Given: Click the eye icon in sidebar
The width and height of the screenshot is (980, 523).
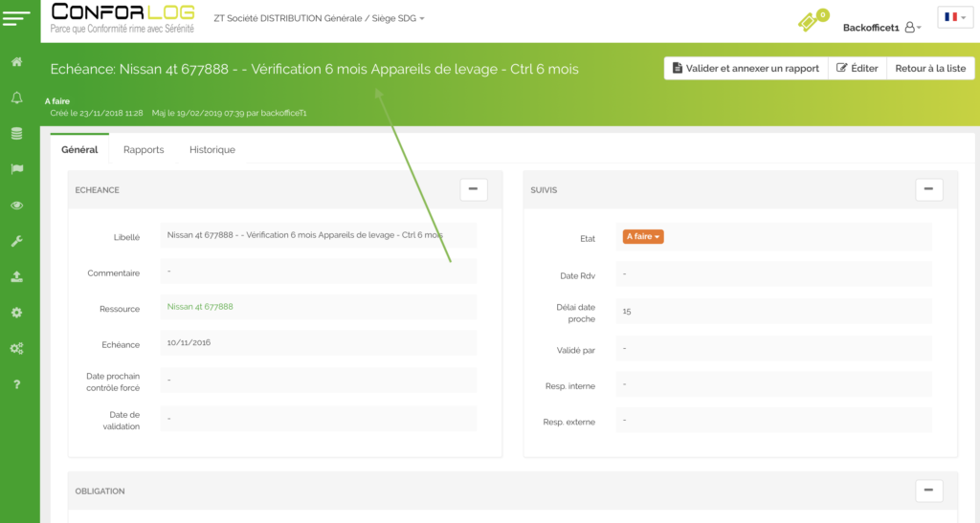Looking at the screenshot, I should tap(16, 206).
